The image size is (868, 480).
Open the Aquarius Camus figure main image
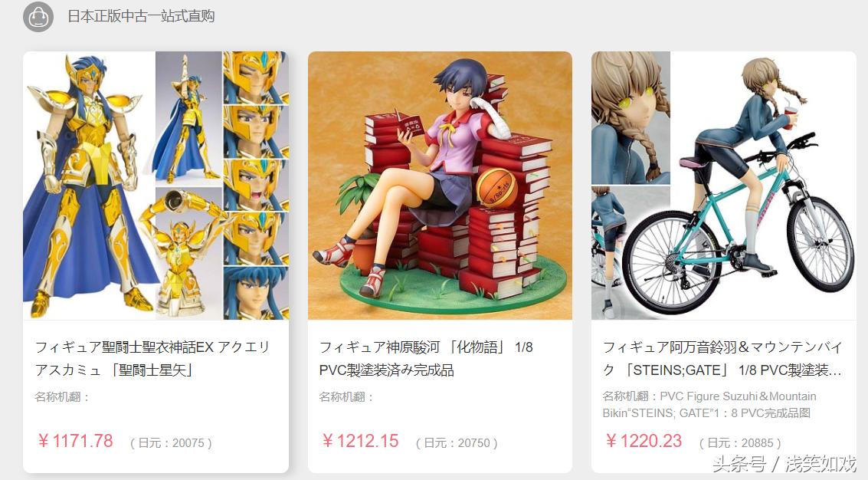[x=89, y=186]
